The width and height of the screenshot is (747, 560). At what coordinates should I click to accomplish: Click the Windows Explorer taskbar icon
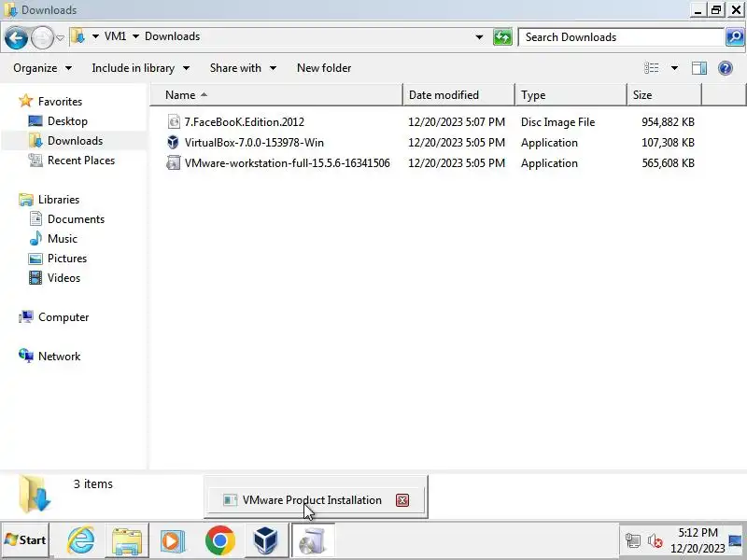[x=127, y=540]
